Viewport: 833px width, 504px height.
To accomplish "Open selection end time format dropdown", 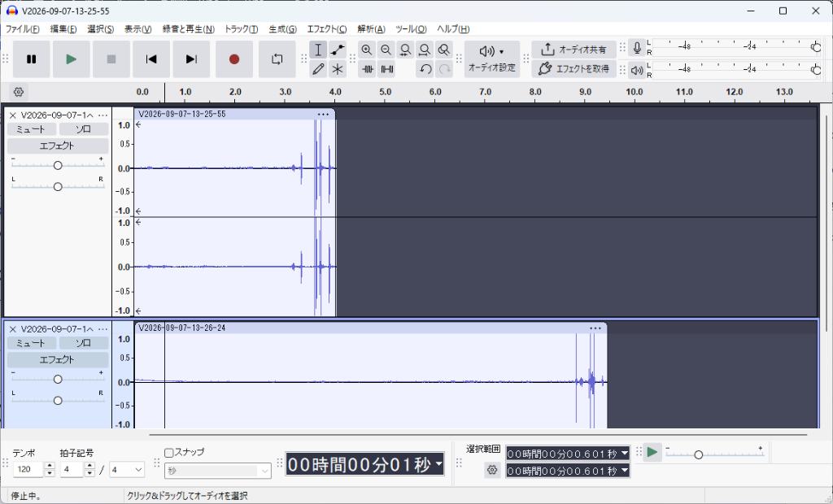I will pyautogui.click(x=625, y=471).
